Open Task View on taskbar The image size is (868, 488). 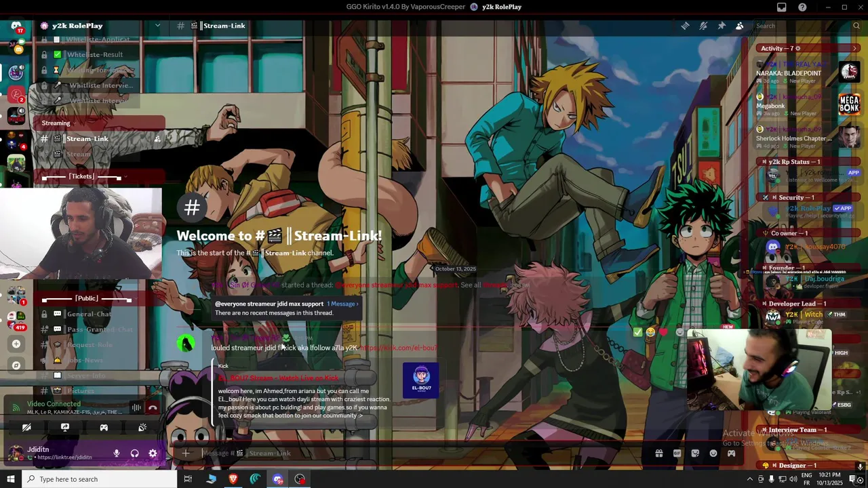point(188,479)
